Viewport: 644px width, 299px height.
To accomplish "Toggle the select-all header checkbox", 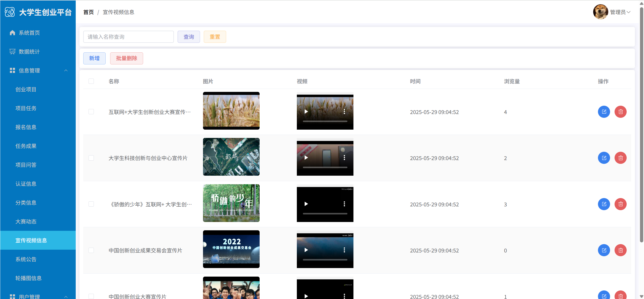I will [91, 81].
